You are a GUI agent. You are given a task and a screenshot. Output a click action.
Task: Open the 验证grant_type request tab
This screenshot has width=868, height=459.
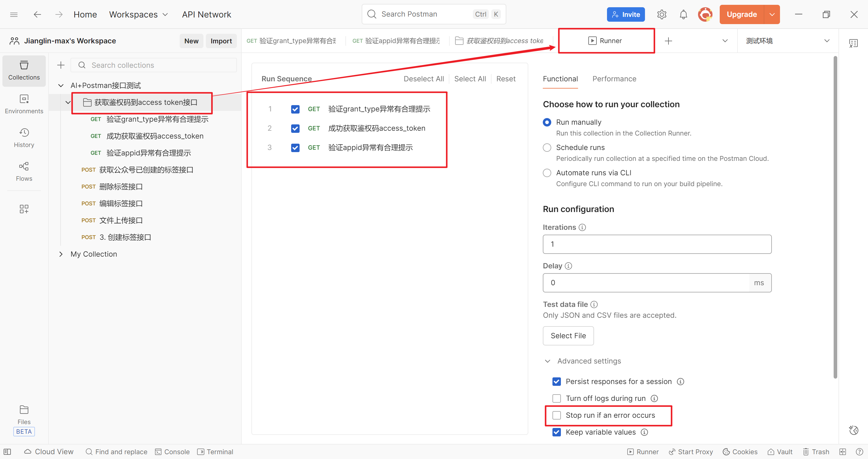coord(291,41)
